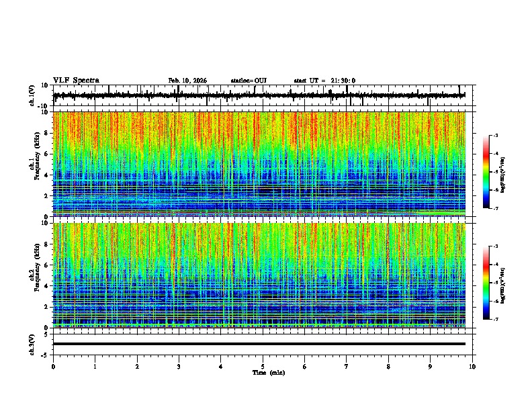This screenshot has height=411, width=532.
Task: Click the ch.1 voltage waveform trace
Action: pyautogui.click(x=259, y=95)
